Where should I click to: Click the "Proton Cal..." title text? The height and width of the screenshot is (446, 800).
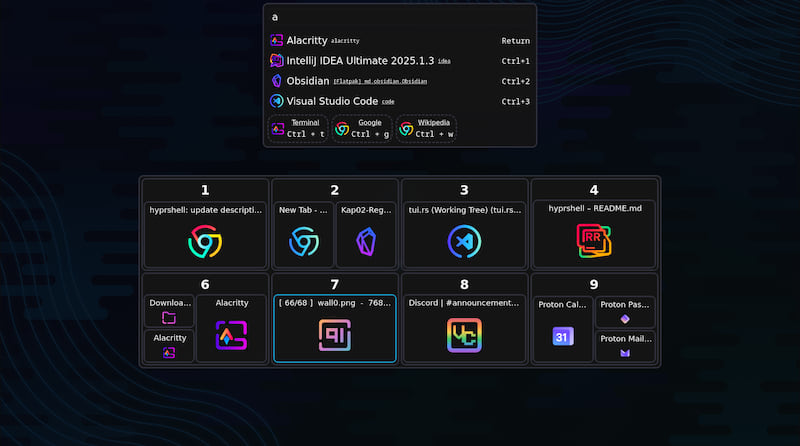(x=562, y=304)
